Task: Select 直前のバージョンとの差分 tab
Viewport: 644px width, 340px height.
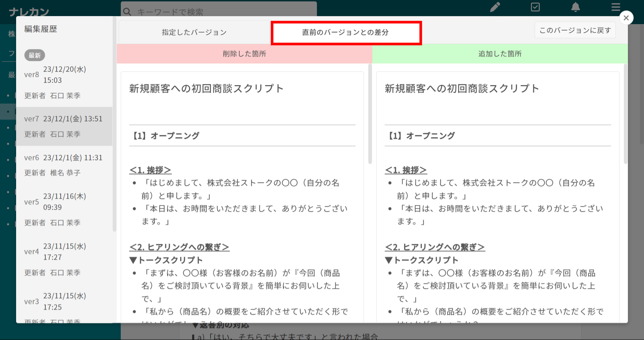Action: (x=346, y=32)
